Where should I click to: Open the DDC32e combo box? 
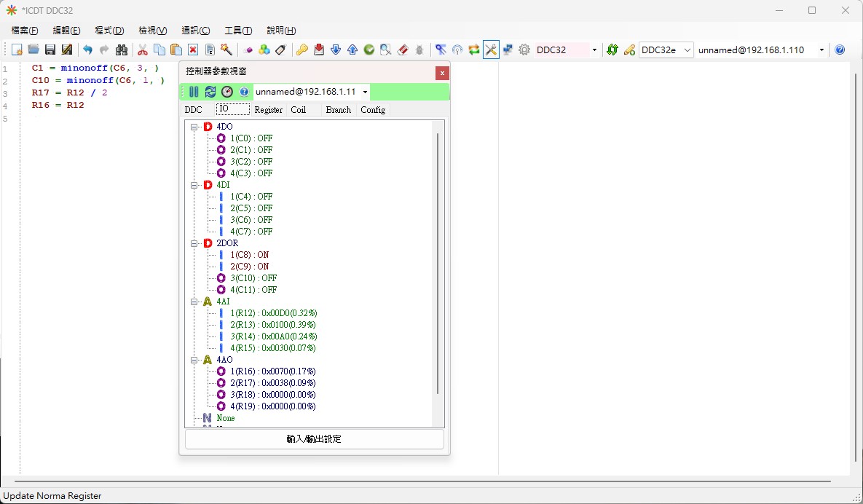[666, 50]
